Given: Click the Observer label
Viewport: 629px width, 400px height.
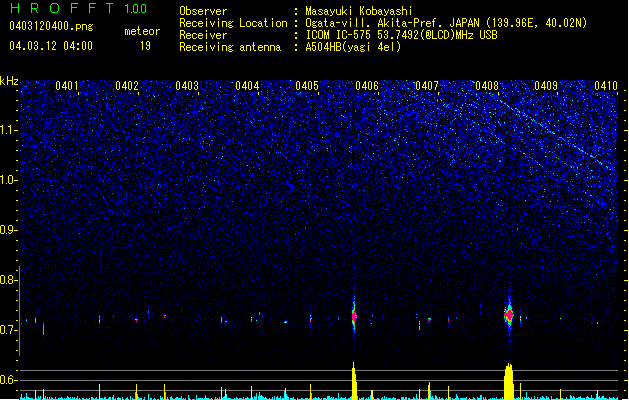Looking at the screenshot, I should (203, 11).
